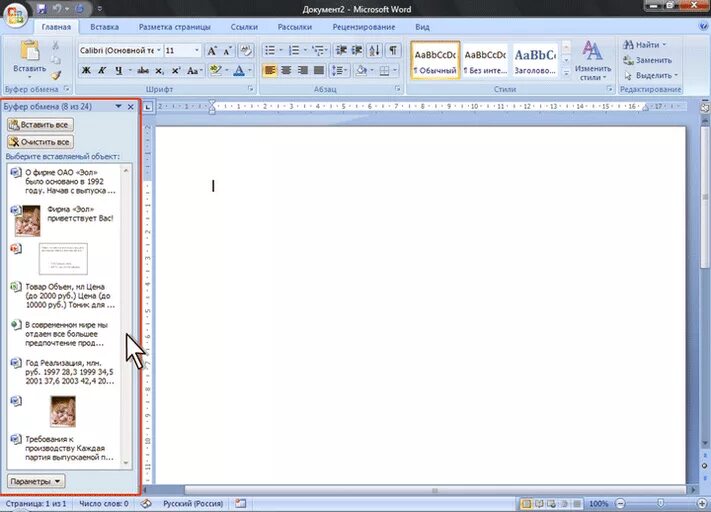Switch to Рецензирование tab
Image resolution: width=711 pixels, height=512 pixels.
(x=364, y=27)
